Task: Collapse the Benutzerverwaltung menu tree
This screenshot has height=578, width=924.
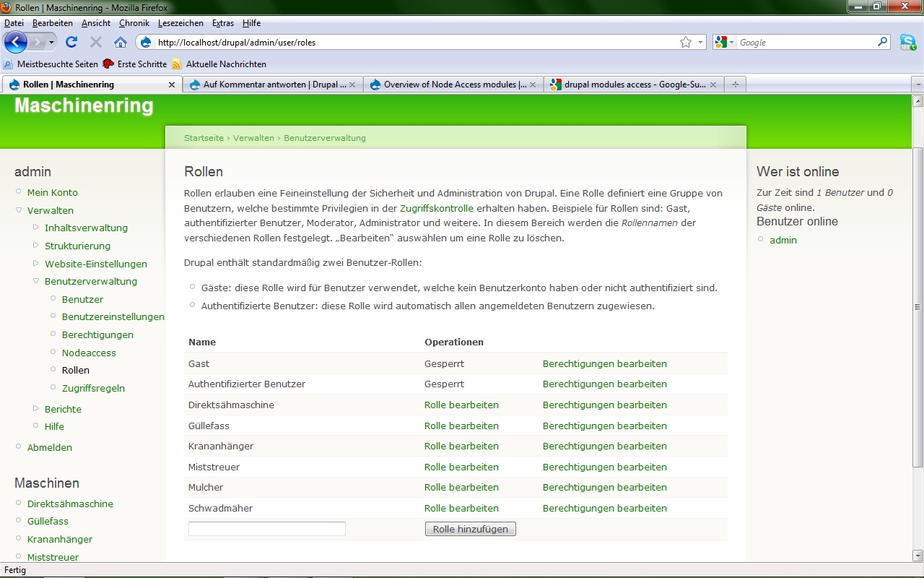Action: pos(36,281)
